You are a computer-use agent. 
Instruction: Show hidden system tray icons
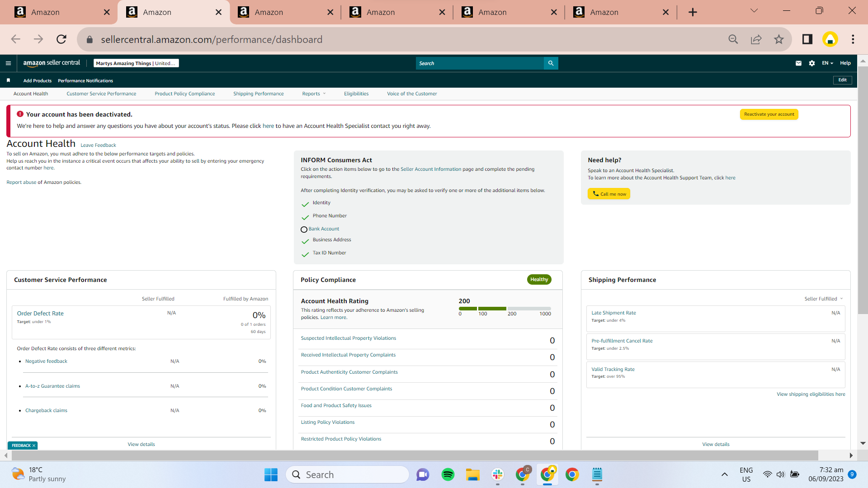click(724, 474)
